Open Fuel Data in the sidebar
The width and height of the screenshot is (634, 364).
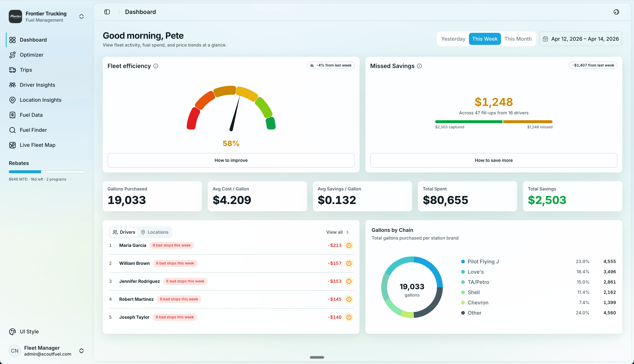tap(31, 115)
